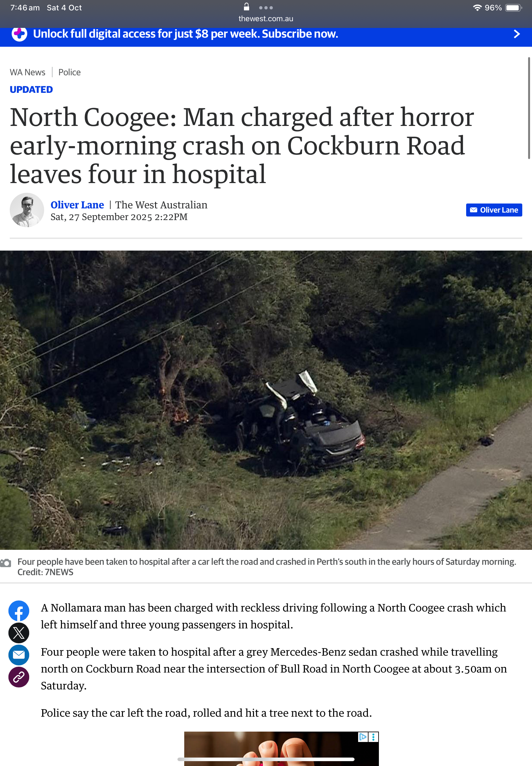532x766 pixels.
Task: Click the AdChoices icon on the ad
Action: click(x=363, y=737)
